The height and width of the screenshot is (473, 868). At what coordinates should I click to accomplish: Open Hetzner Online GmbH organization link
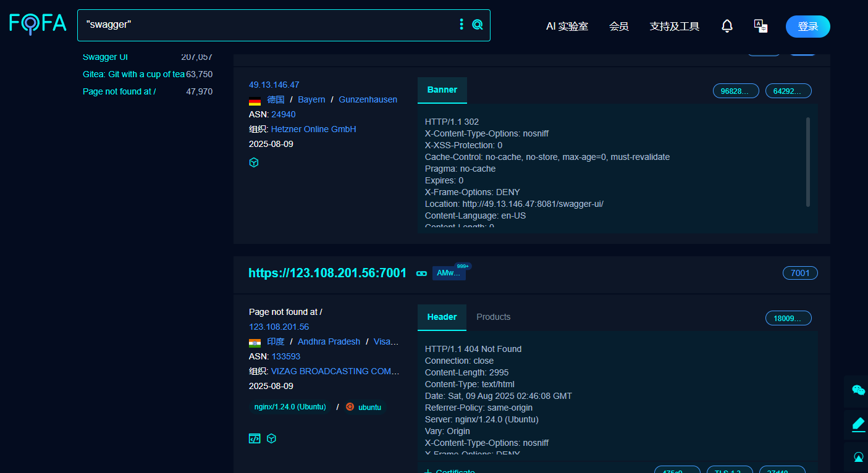[314, 129]
